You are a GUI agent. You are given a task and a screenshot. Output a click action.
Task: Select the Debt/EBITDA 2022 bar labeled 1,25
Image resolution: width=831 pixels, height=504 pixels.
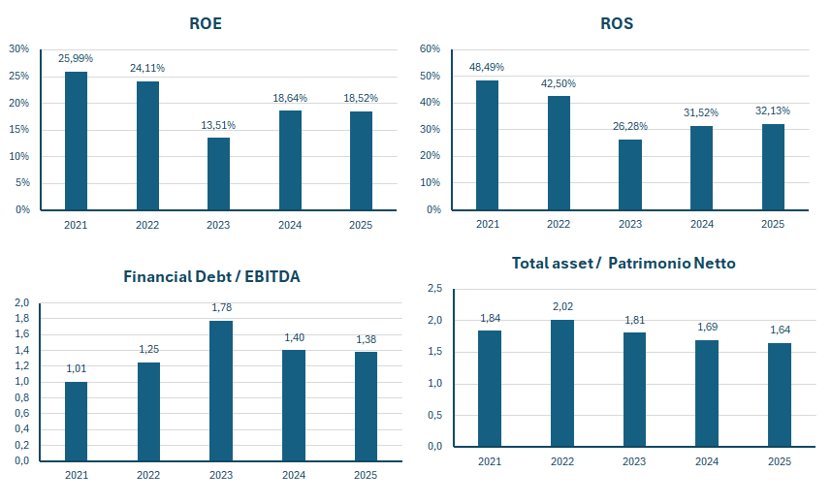[148, 412]
